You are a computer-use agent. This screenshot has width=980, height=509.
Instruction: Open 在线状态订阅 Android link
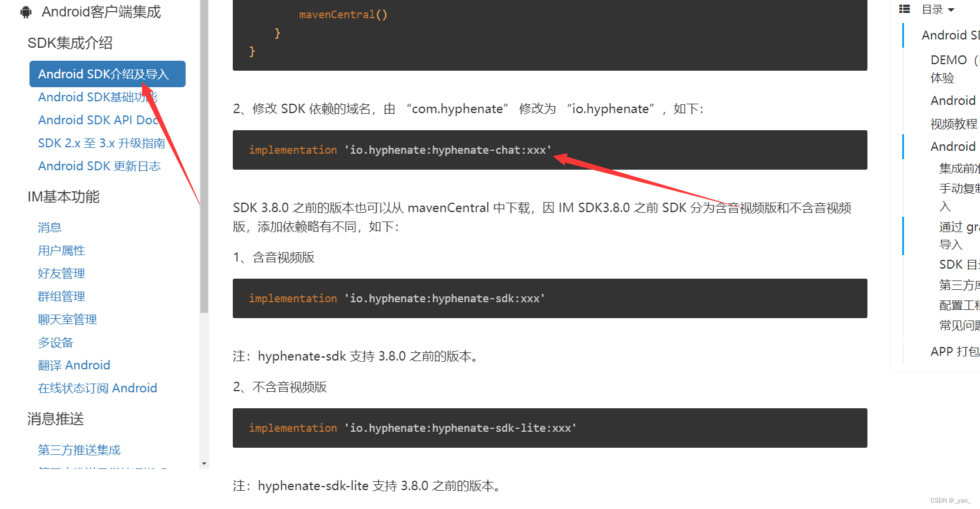pos(97,388)
